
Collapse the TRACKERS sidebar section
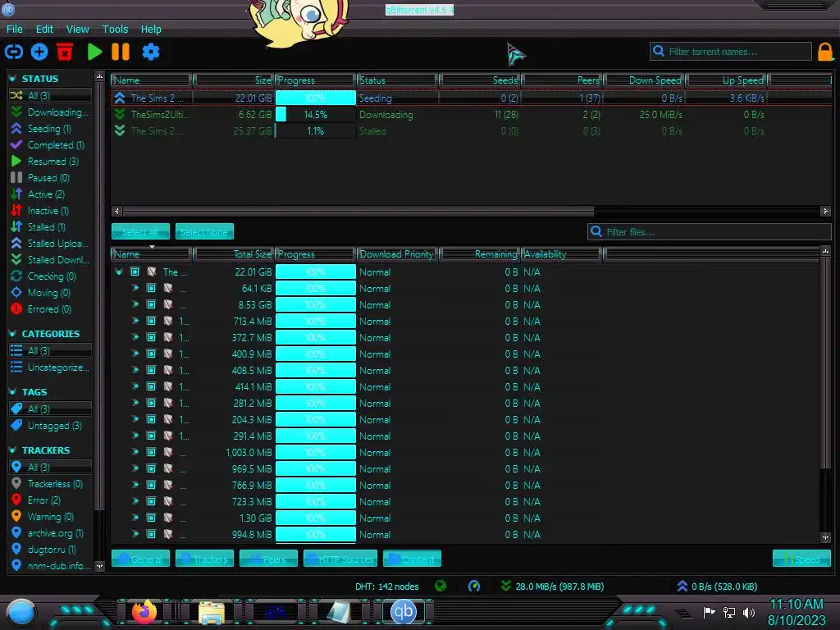pyautogui.click(x=12, y=450)
